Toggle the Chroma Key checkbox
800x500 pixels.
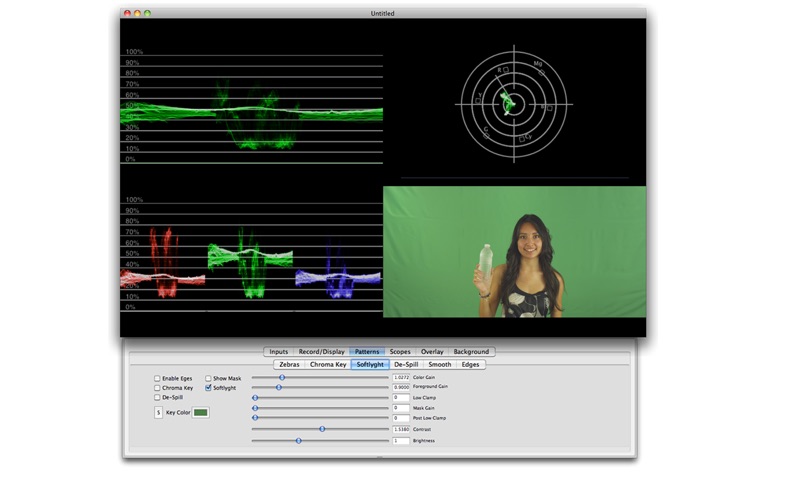(157, 388)
